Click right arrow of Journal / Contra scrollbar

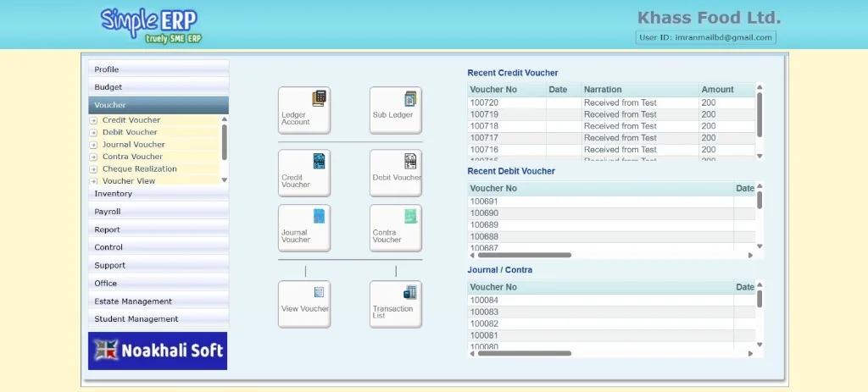751,353
